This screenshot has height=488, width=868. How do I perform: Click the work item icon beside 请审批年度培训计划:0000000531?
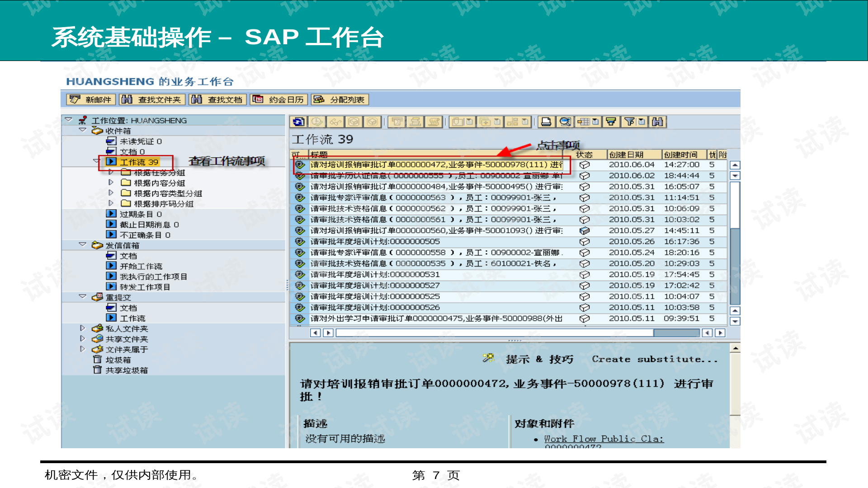pos(300,275)
